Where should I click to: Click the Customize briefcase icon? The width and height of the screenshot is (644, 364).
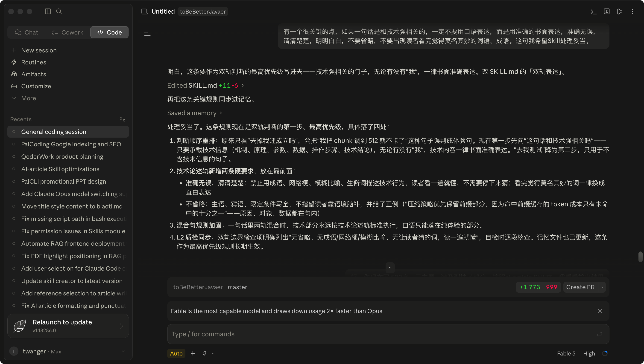[14, 86]
